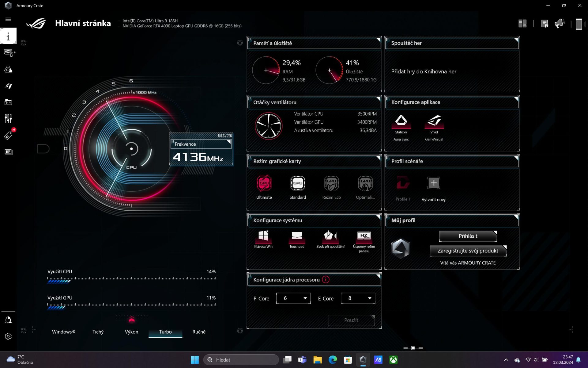The height and width of the screenshot is (368, 588).
Task: Open the Device keyboard sidebar icon
Action: tap(9, 53)
